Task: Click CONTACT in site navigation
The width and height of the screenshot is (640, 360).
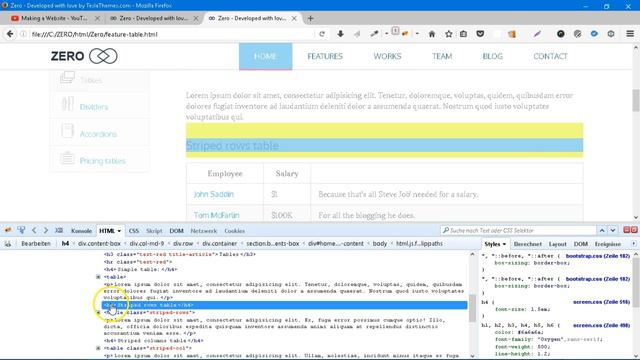Action: 550,56
